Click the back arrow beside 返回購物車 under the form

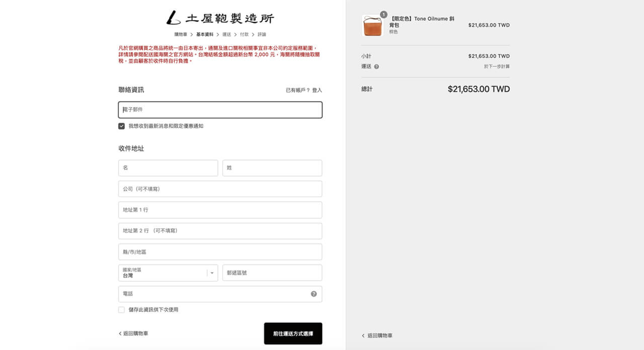[x=120, y=333]
